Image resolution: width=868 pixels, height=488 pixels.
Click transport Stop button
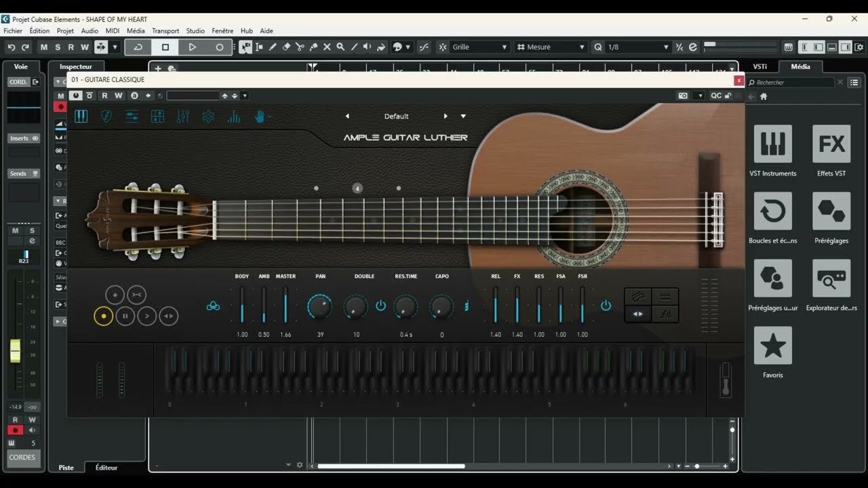[165, 47]
